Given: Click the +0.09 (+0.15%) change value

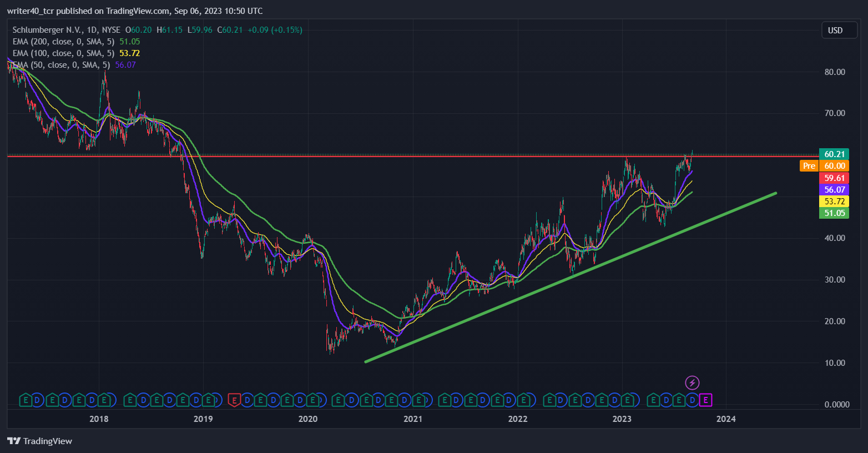Looking at the screenshot, I should (x=274, y=30).
